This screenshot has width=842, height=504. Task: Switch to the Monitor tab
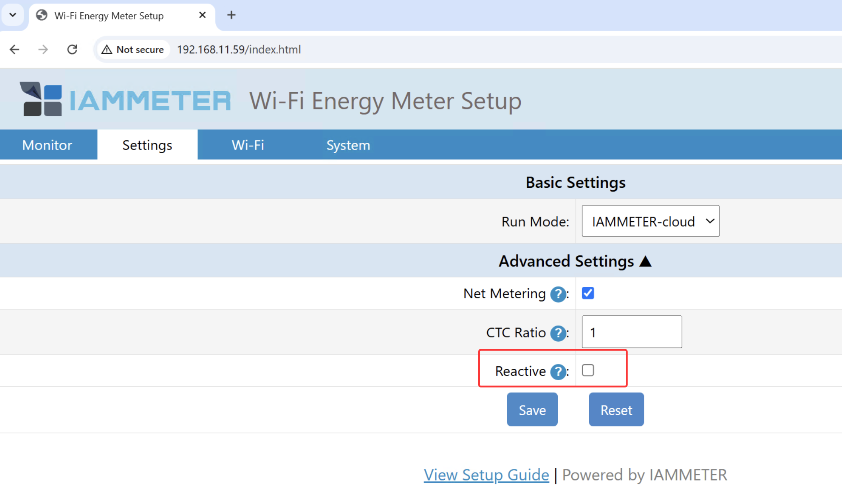tap(47, 145)
